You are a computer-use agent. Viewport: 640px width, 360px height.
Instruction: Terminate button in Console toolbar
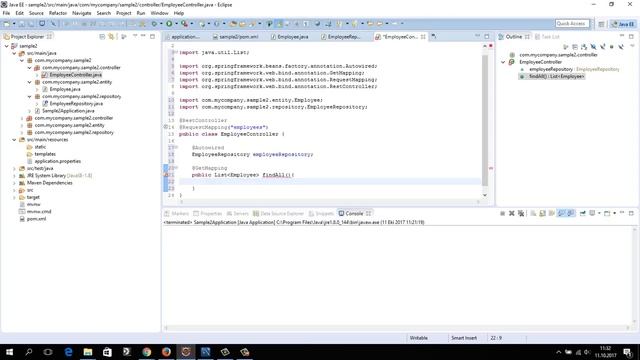pyautogui.click(x=502, y=213)
